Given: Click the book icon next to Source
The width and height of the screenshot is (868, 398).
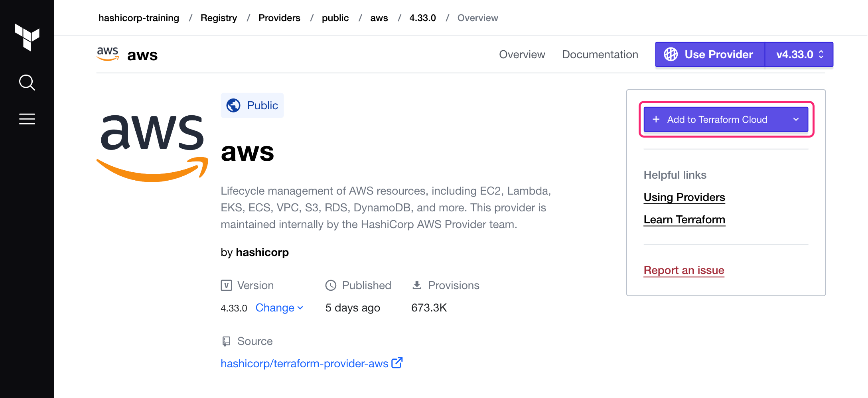Looking at the screenshot, I should [226, 341].
